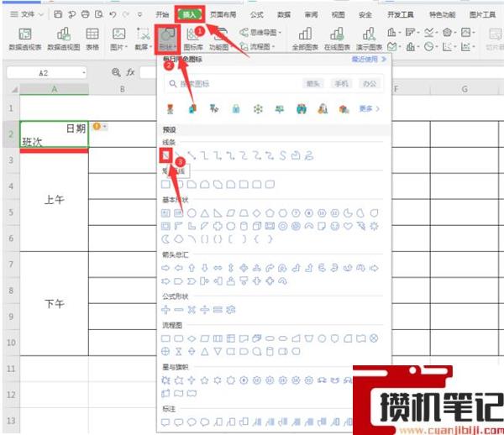The image size is (504, 435).
Task: Pick the plus sign formula shape
Action: pos(165,310)
